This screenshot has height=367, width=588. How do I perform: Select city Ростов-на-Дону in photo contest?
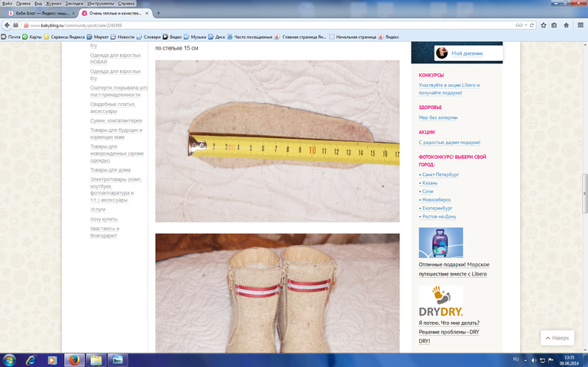[x=439, y=216]
